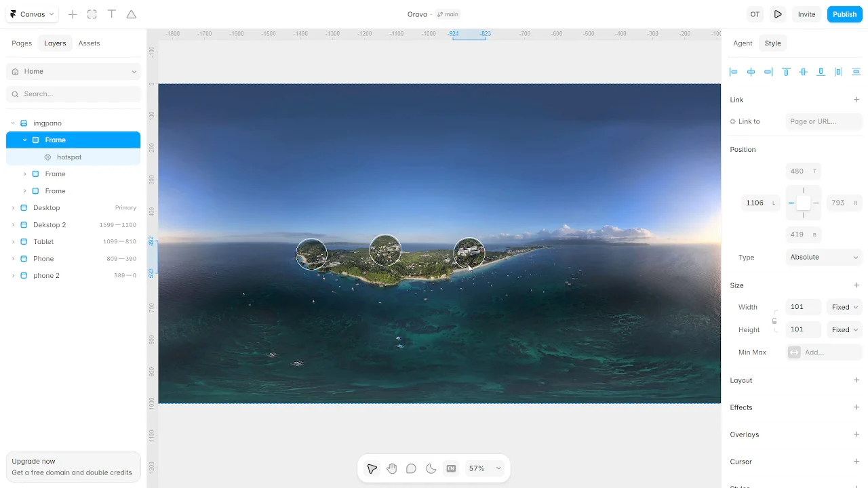Open the Canvas dropdown menu
The image size is (868, 488).
coord(32,14)
